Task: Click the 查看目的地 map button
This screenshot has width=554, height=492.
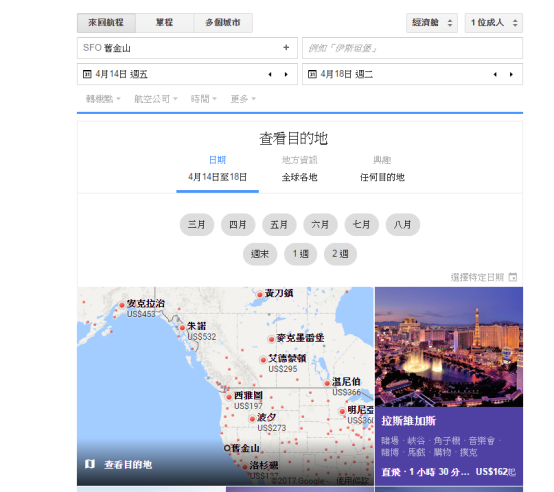Action: [128, 464]
